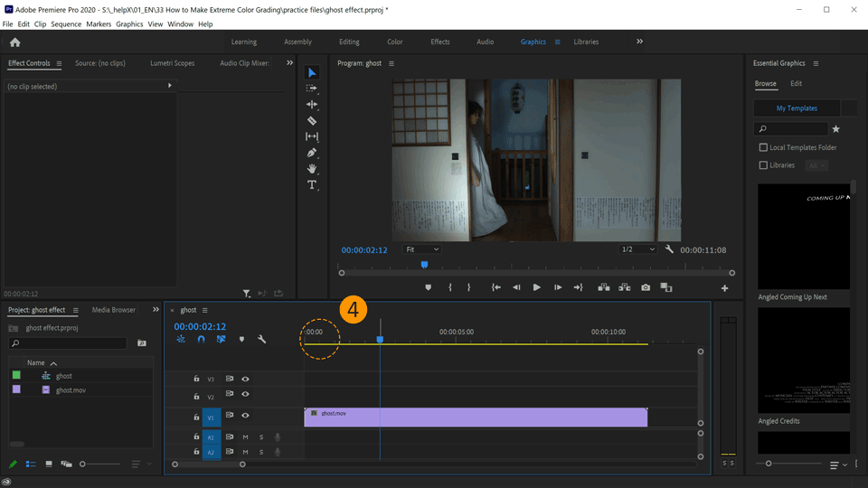Click the Program monitor playhead scrubber
Image resolution: width=868 pixels, height=488 pixels.
click(424, 265)
